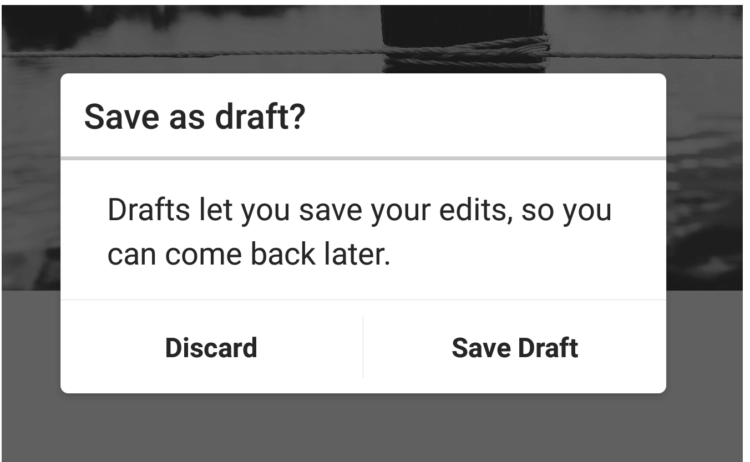
Task: Click the Save Draft button
Action: tap(515, 347)
